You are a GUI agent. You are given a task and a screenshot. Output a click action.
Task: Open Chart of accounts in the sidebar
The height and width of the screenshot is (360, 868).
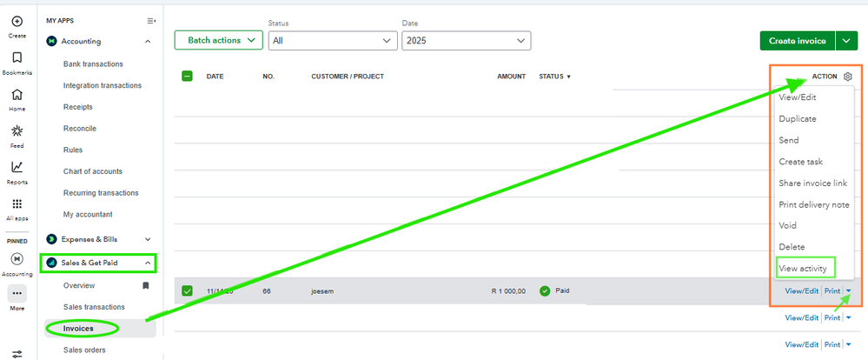click(93, 171)
